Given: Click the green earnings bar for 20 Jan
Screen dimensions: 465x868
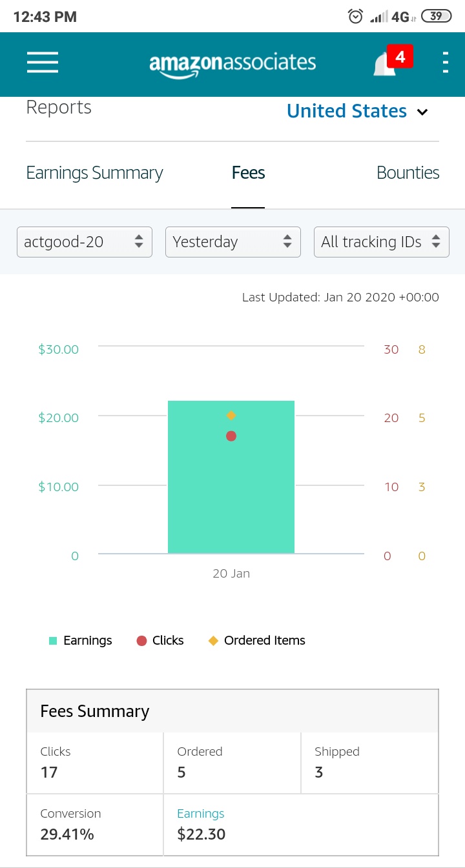Looking at the screenshot, I should point(231,477).
